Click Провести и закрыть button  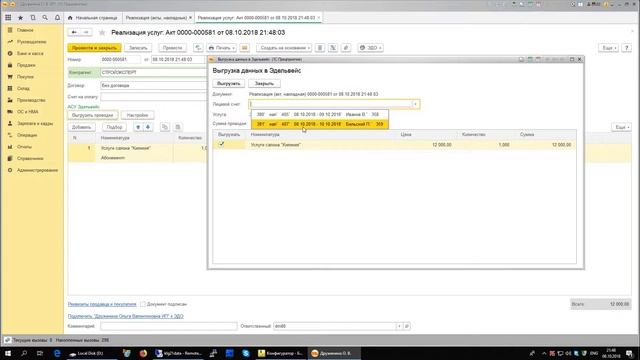pyautogui.click(x=94, y=48)
